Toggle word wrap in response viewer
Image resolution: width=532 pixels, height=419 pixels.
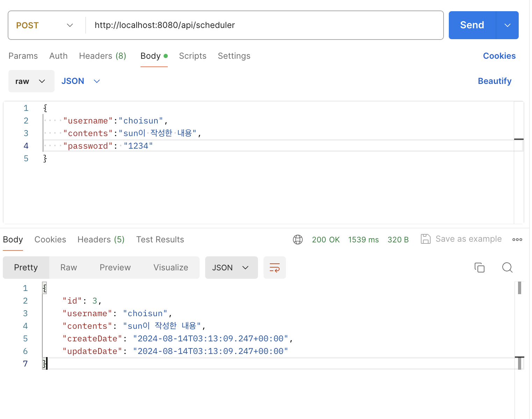tap(274, 268)
